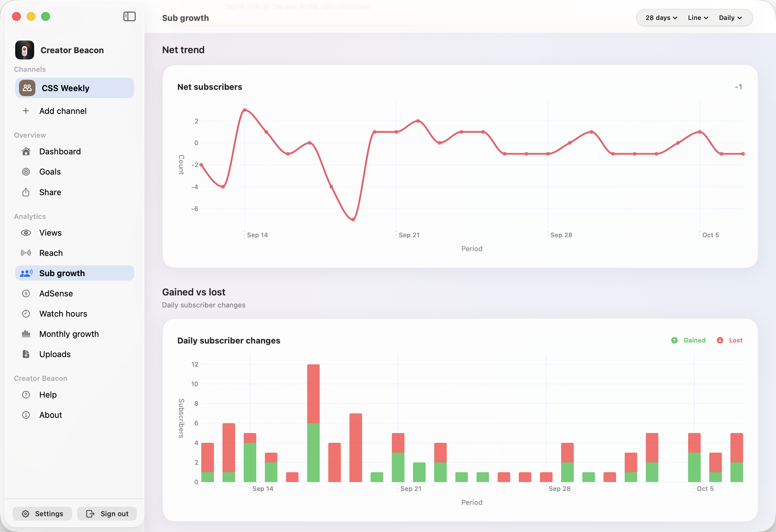Click the Sign out button

[107, 514]
